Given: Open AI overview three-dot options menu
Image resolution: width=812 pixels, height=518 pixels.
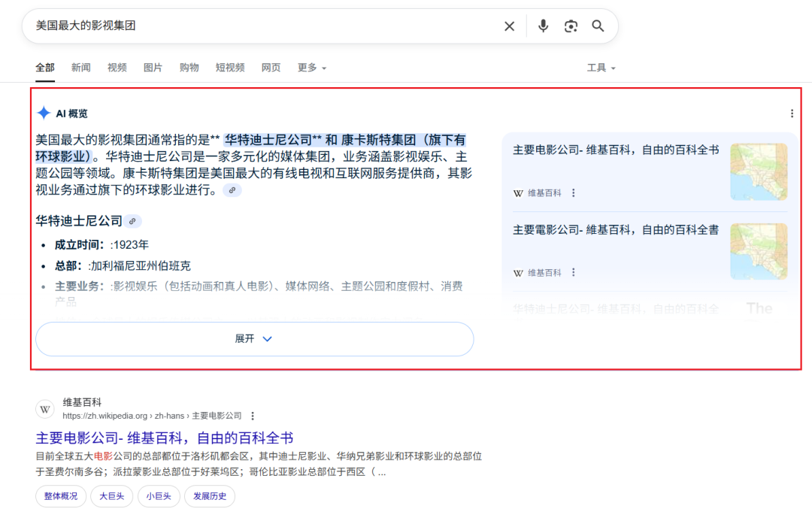Looking at the screenshot, I should click(792, 114).
